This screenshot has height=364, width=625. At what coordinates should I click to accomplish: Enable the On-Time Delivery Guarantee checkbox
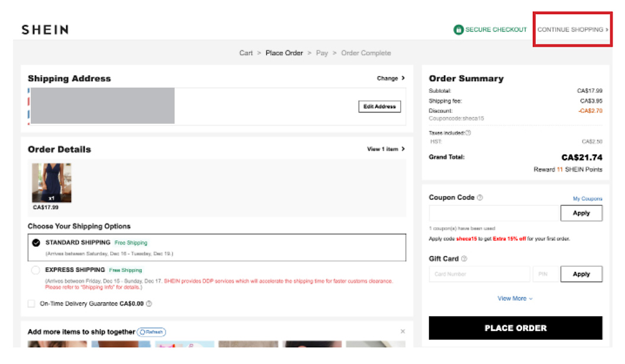click(x=31, y=304)
